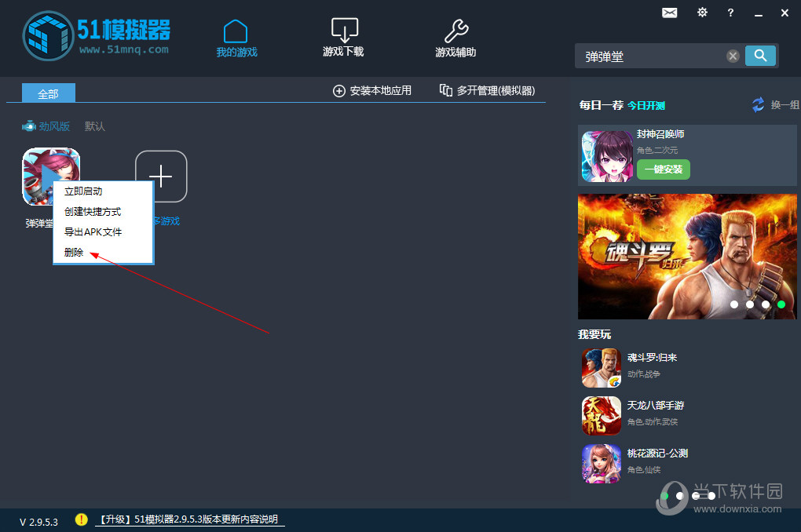Clear the search box with the x icon
The height and width of the screenshot is (532, 801).
coord(733,56)
